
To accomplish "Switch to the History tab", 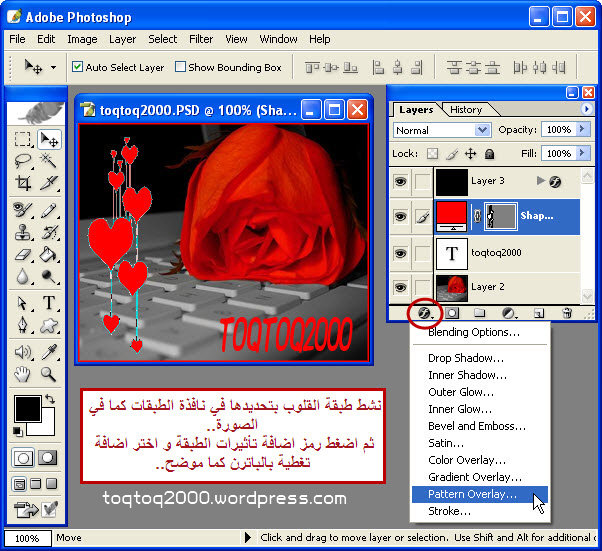I will [466, 110].
